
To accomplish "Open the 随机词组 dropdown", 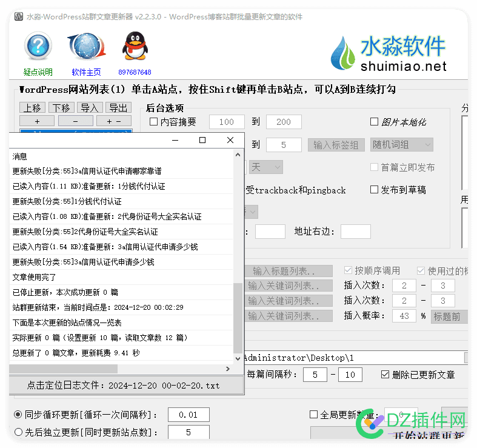I will click(x=402, y=144).
